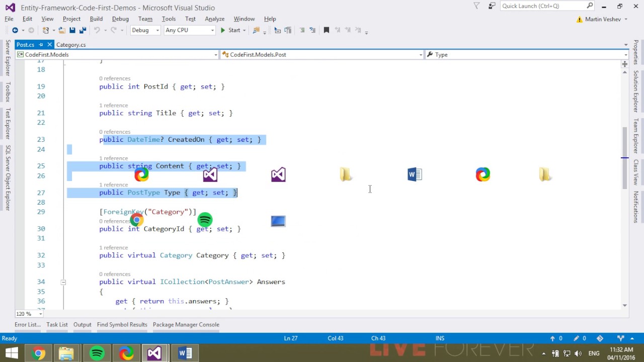Open the notifications flag icon in title bar

476,6
